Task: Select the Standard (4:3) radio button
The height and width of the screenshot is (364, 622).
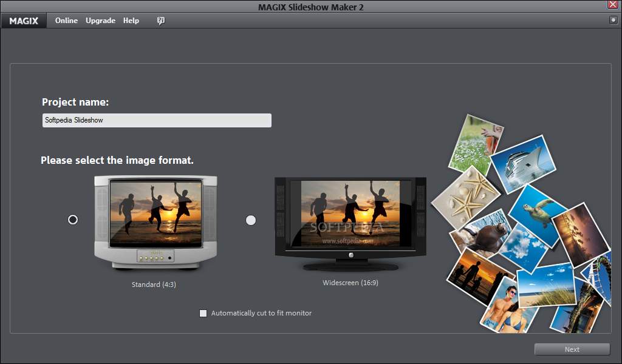Action: coord(73,220)
